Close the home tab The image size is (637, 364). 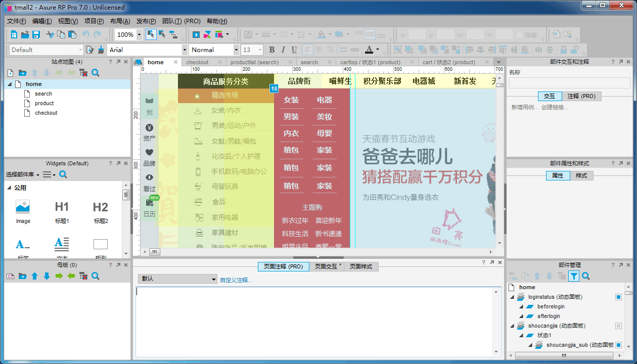click(175, 62)
